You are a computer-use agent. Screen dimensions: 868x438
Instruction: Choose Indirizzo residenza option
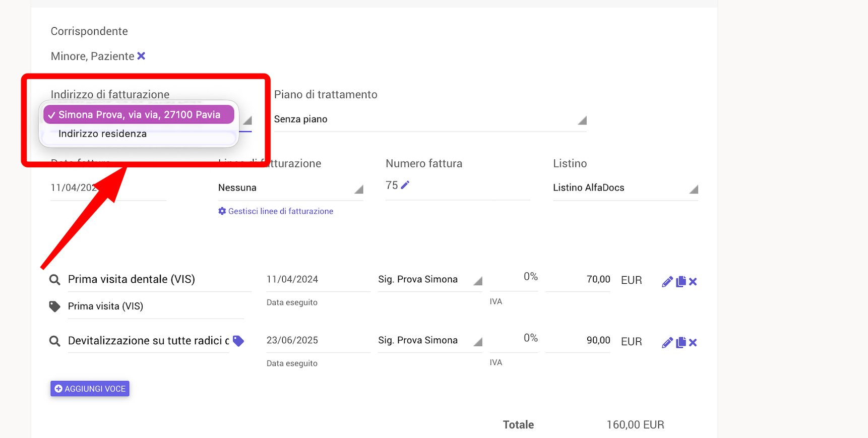139,134
